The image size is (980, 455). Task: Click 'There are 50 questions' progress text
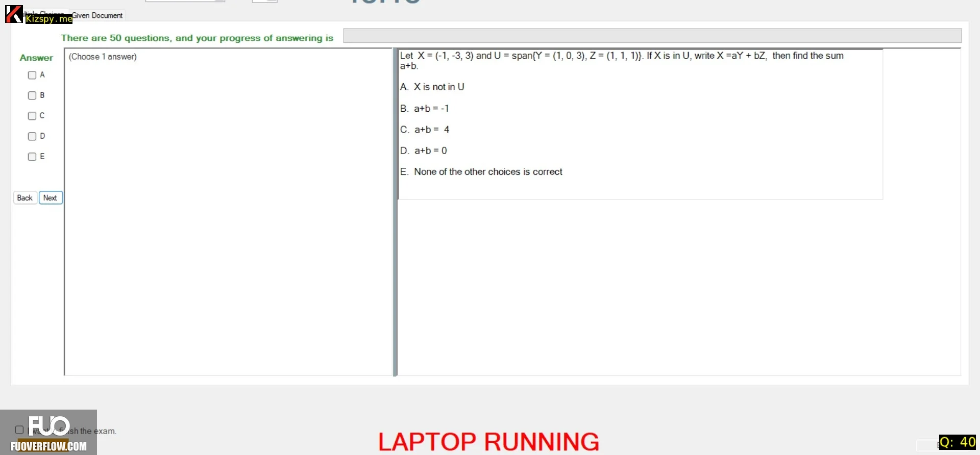point(197,38)
